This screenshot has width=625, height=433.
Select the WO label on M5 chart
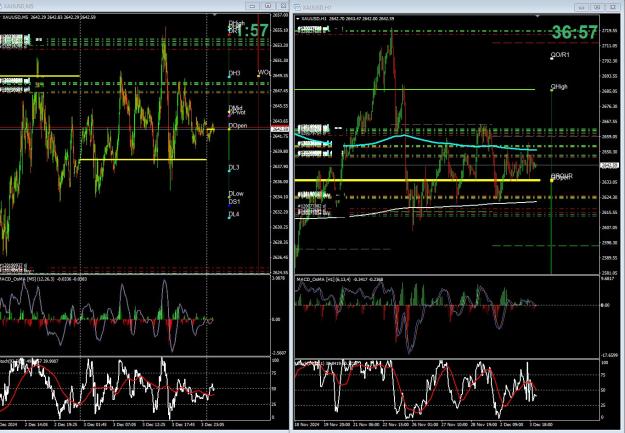(x=264, y=73)
